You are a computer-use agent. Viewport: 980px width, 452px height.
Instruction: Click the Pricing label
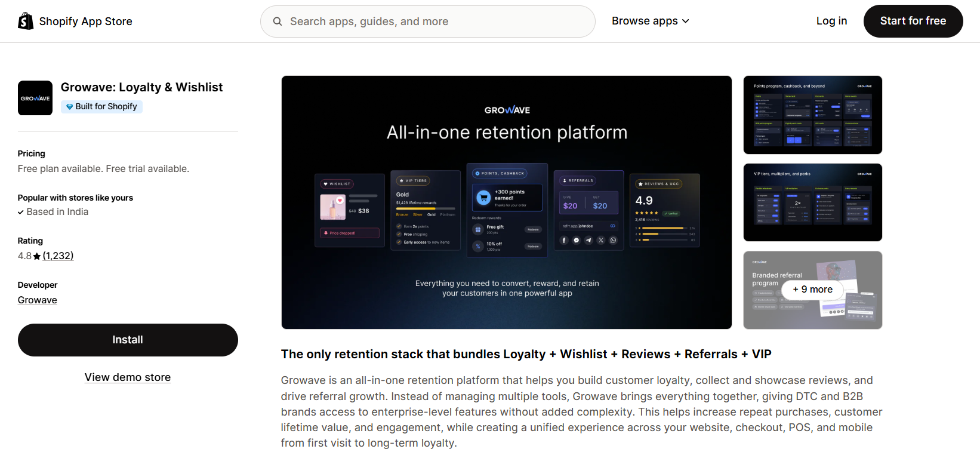(32, 153)
